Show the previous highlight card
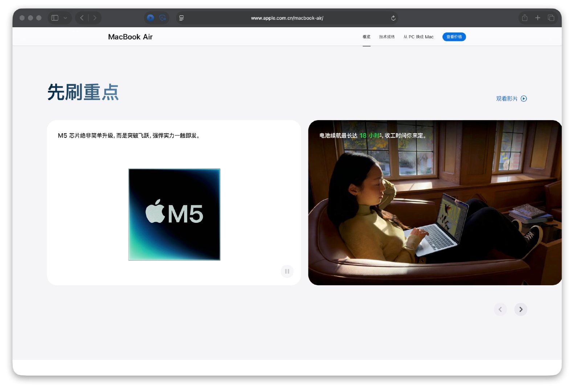Screen dimensions: 574x392 click(x=500, y=309)
